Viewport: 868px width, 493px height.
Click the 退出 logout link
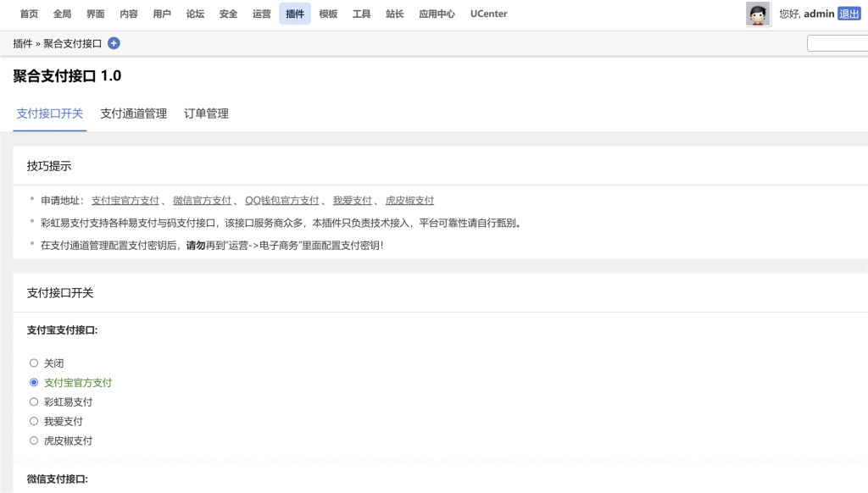coord(848,14)
